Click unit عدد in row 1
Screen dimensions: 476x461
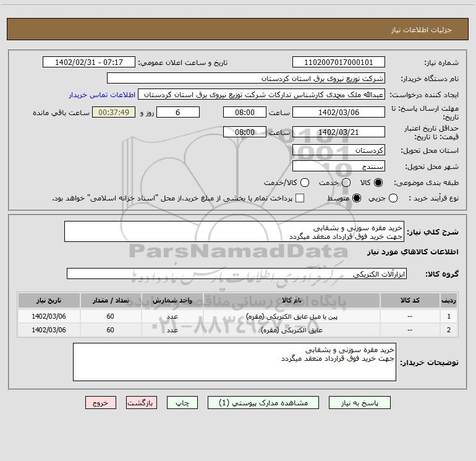point(172,317)
